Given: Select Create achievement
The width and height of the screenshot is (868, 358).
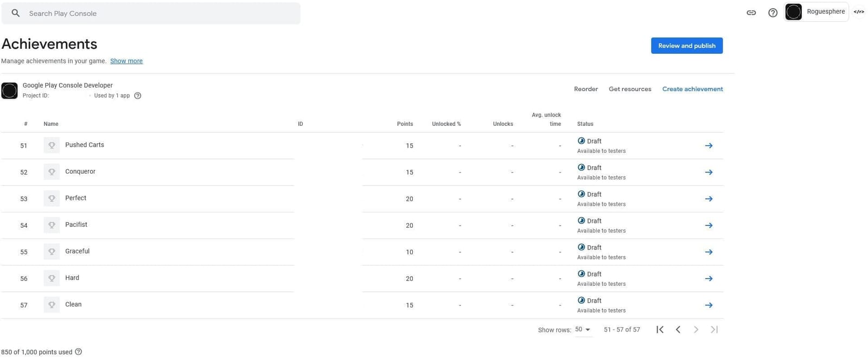Looking at the screenshot, I should 692,89.
